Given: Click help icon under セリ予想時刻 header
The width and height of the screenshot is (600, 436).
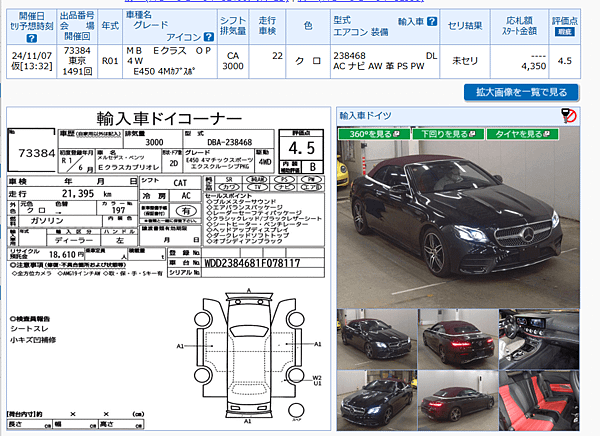Looking at the screenshot, I should [31, 38].
